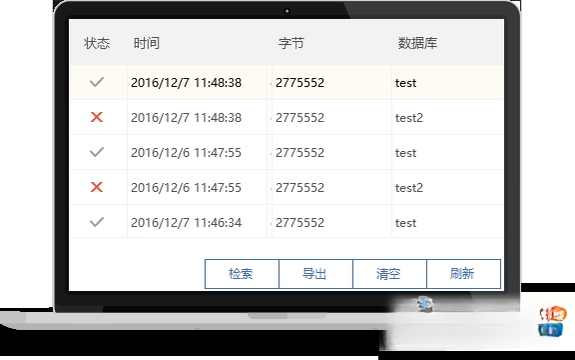Viewport: 575px width, 360px height.
Task: Select time 2016/12/7 11:48:38 in the test2 row
Action: pos(186,118)
